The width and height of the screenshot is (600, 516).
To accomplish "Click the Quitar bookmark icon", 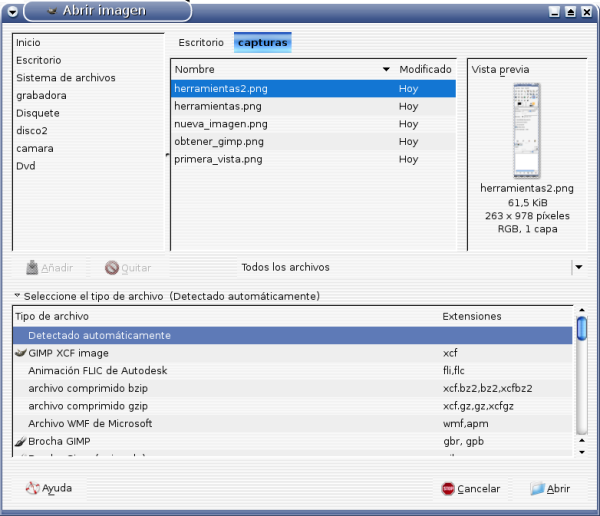I will [x=112, y=267].
